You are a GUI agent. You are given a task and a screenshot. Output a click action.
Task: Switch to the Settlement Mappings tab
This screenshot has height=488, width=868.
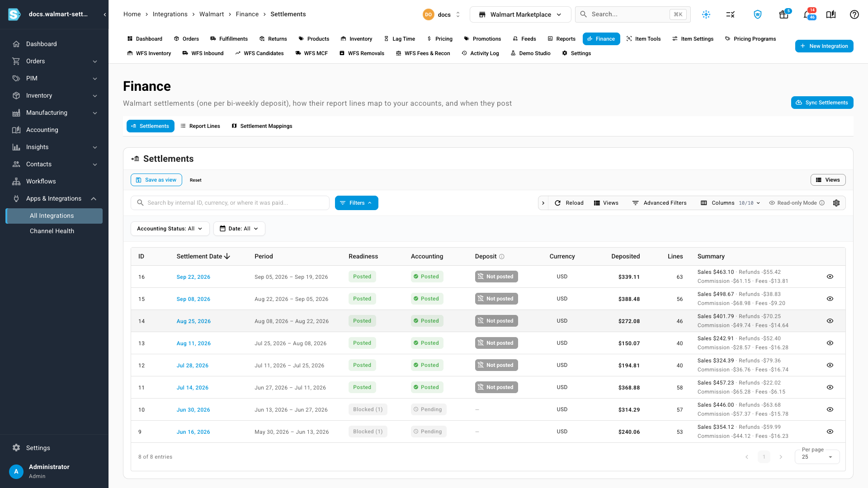pos(262,126)
